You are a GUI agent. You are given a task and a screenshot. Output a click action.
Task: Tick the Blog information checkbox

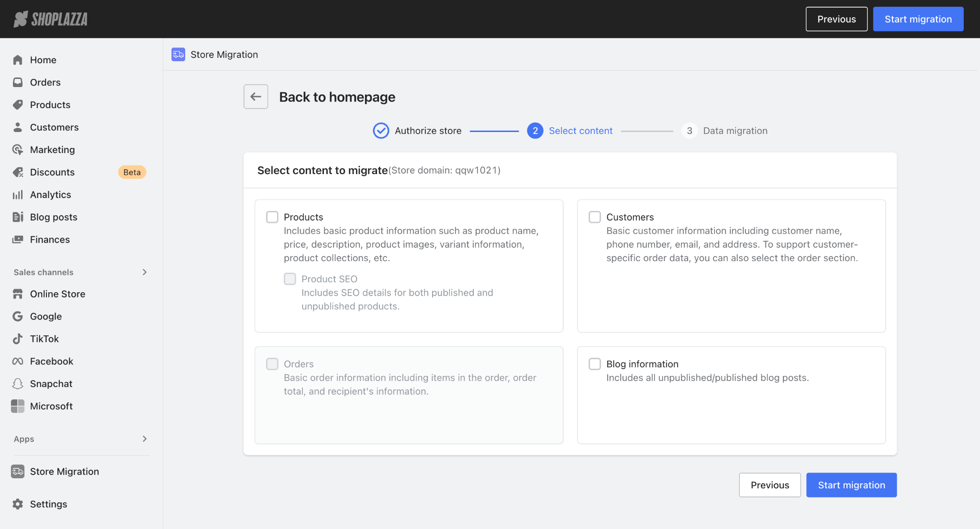(x=595, y=364)
